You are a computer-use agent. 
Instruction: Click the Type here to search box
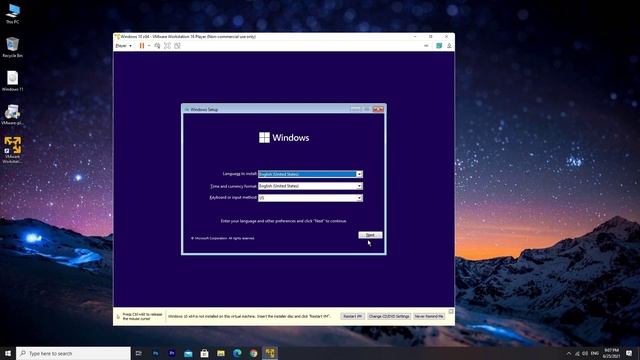pos(73,353)
